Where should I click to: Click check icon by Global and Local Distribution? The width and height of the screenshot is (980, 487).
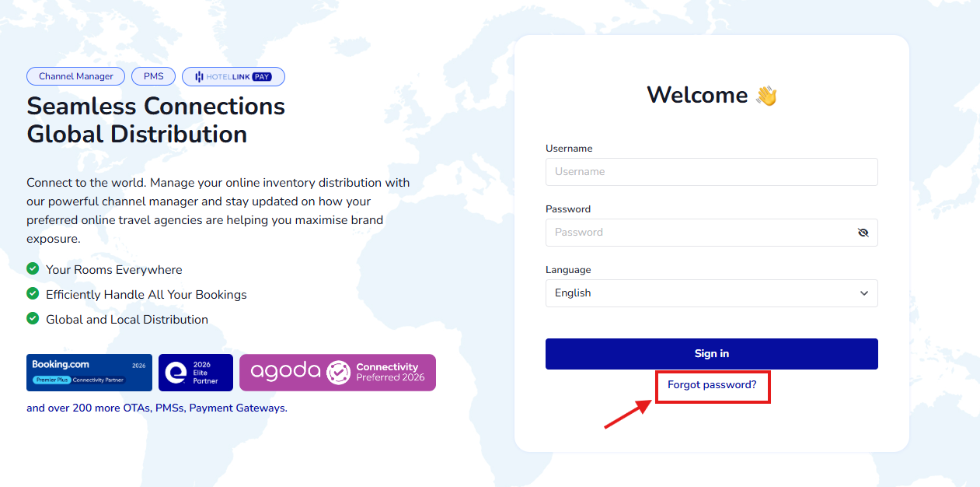[33, 319]
